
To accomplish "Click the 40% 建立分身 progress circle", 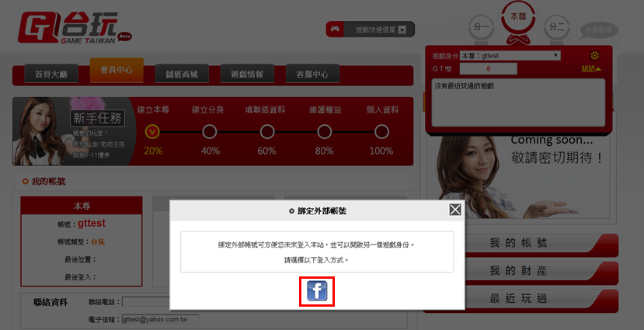I will point(210,132).
